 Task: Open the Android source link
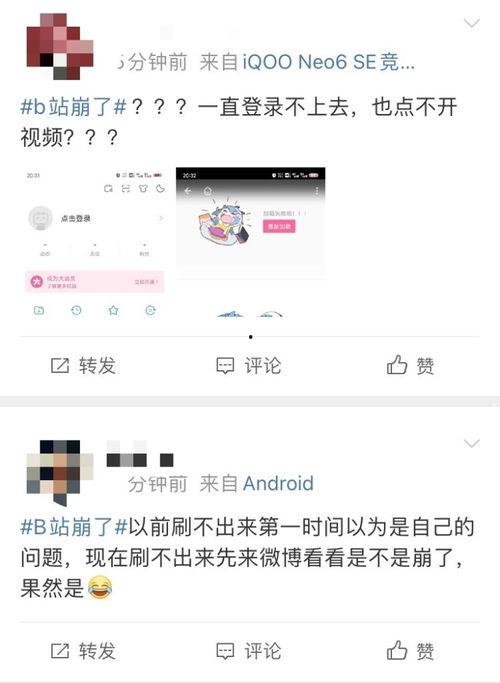278,484
